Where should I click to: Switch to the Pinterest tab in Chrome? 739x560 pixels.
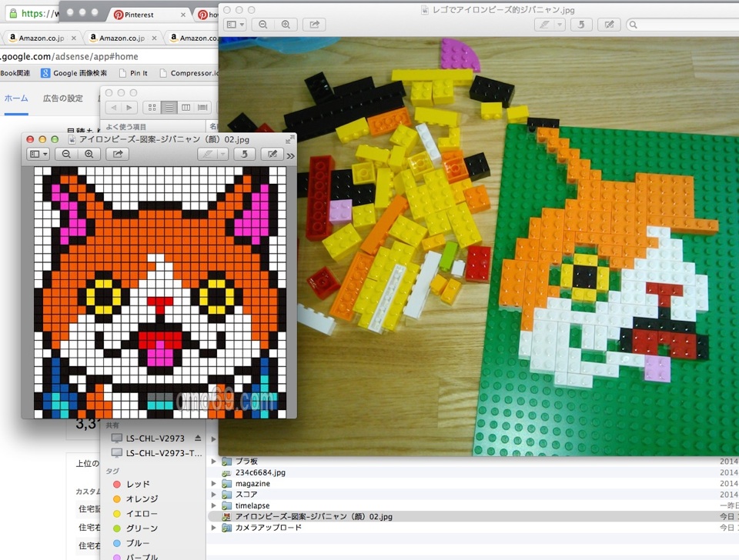(x=150, y=15)
